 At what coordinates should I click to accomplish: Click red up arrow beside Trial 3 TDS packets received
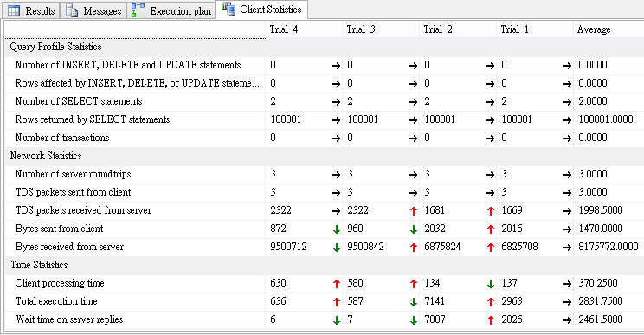click(414, 211)
